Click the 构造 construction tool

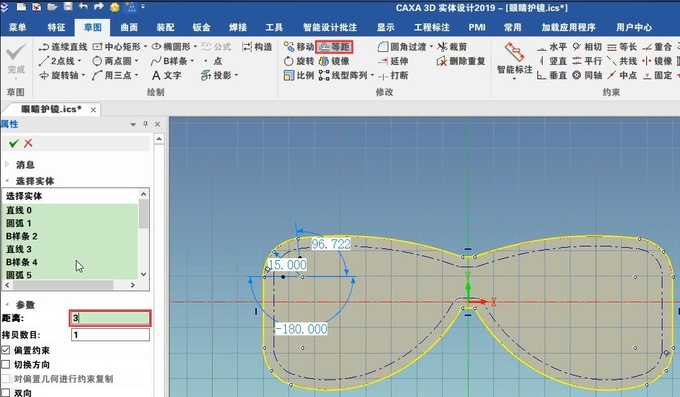pyautogui.click(x=257, y=47)
